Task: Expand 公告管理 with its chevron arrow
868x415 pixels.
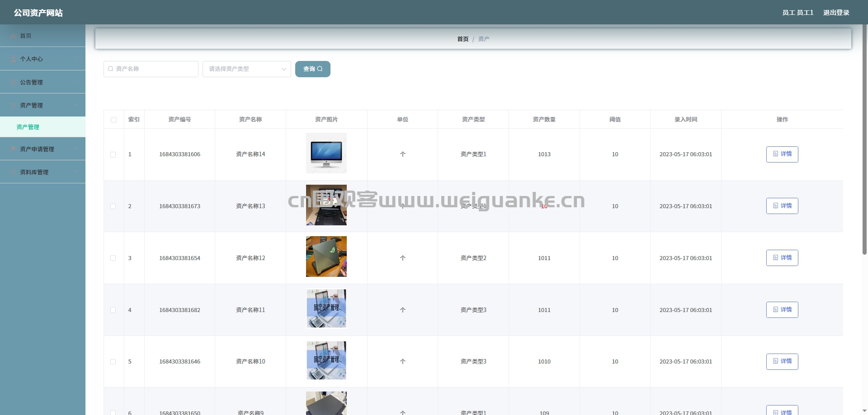Action: tap(75, 82)
